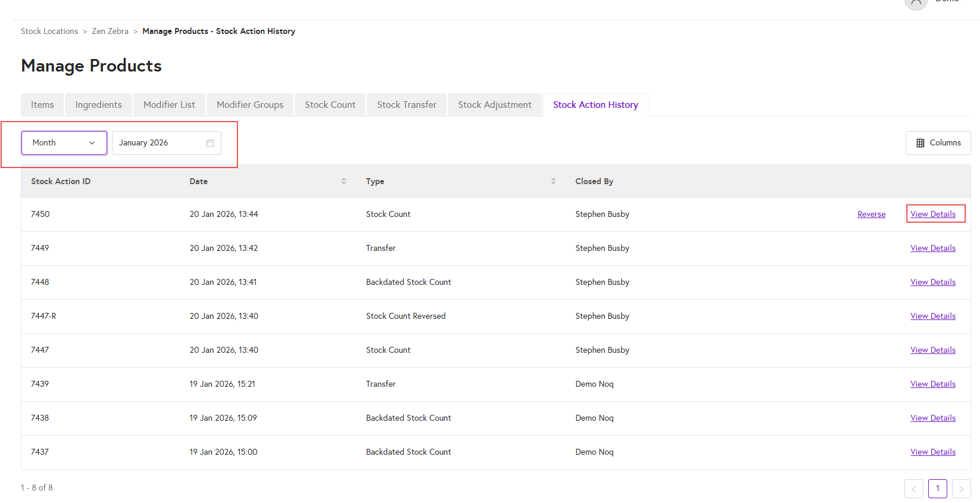Click the calendar icon in date field
The image size is (980, 503).
pyautogui.click(x=210, y=143)
